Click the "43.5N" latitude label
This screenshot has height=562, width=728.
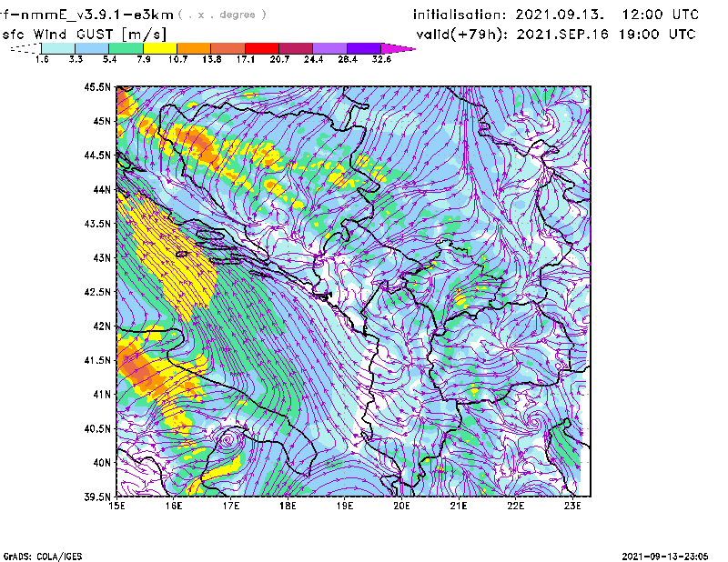tap(97, 224)
